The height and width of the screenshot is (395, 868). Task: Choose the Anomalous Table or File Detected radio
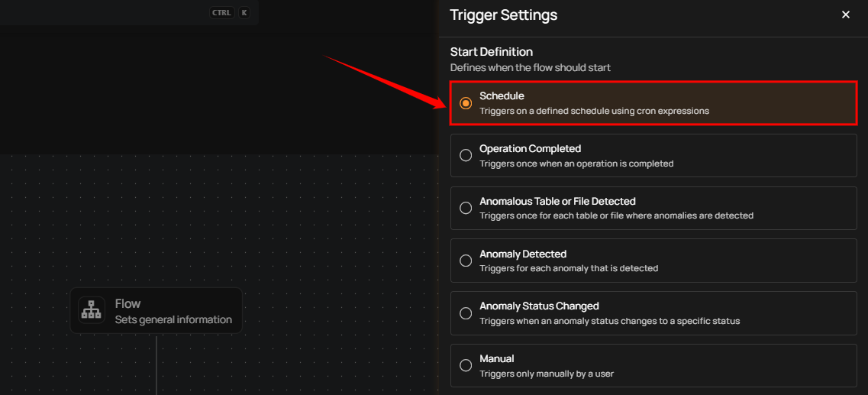click(466, 208)
